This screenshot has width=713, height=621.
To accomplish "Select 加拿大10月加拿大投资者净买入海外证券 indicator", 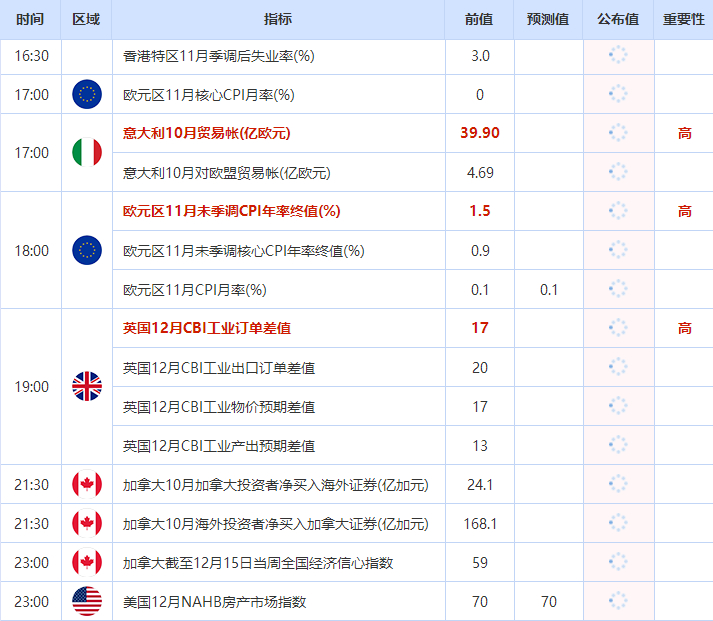I will pyautogui.click(x=276, y=485).
